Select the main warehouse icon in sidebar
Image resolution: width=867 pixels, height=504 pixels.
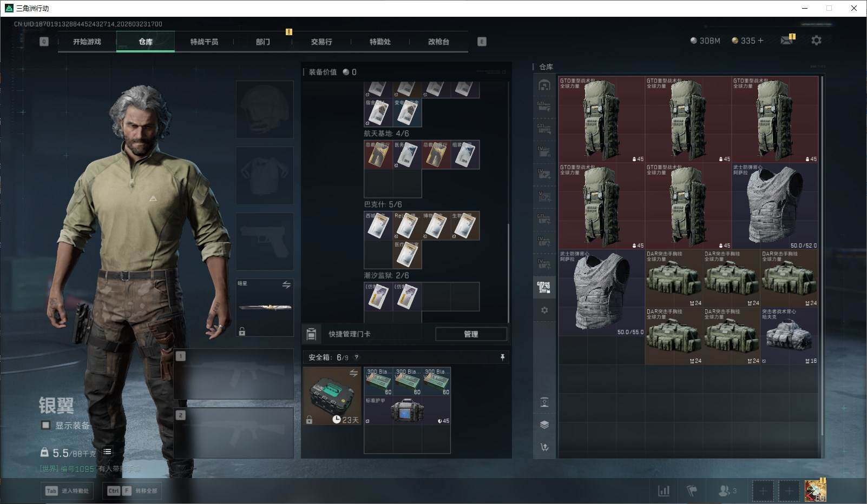[544, 85]
